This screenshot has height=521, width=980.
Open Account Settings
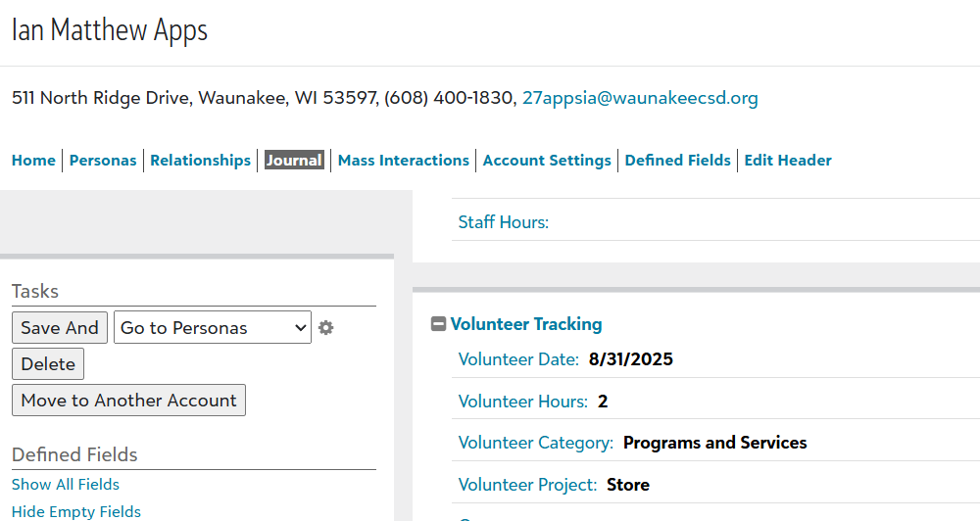coord(547,161)
